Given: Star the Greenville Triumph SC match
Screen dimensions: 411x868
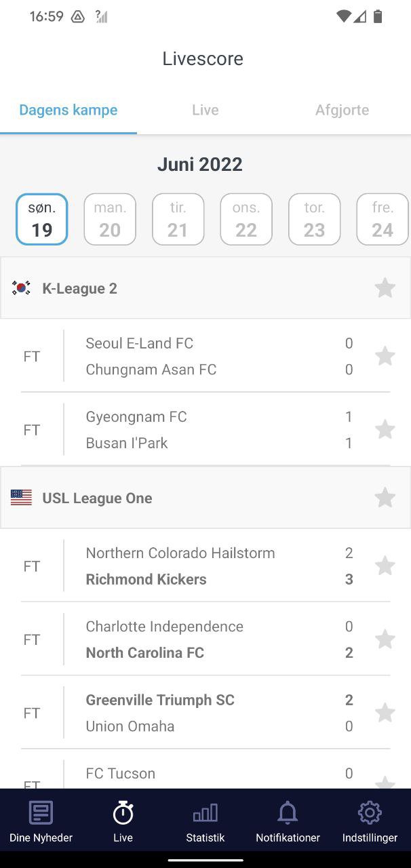Looking at the screenshot, I should click(x=385, y=713).
